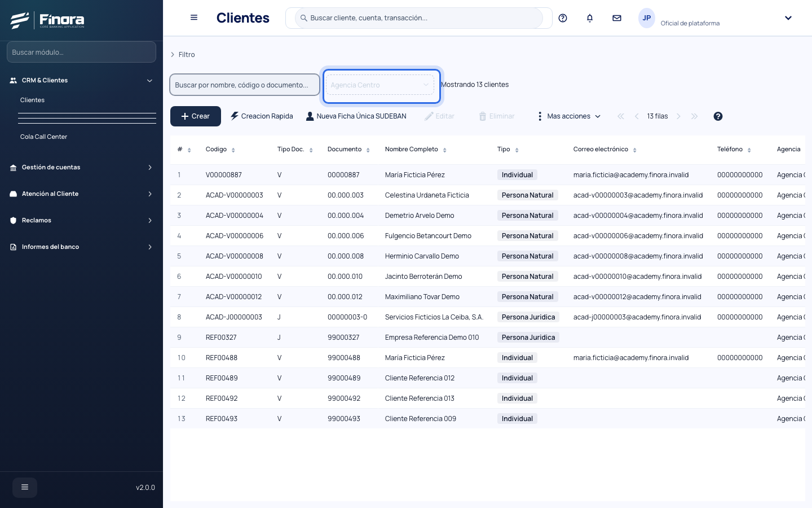Expand the Filtro section
The height and width of the screenshot is (508, 812).
(x=183, y=55)
